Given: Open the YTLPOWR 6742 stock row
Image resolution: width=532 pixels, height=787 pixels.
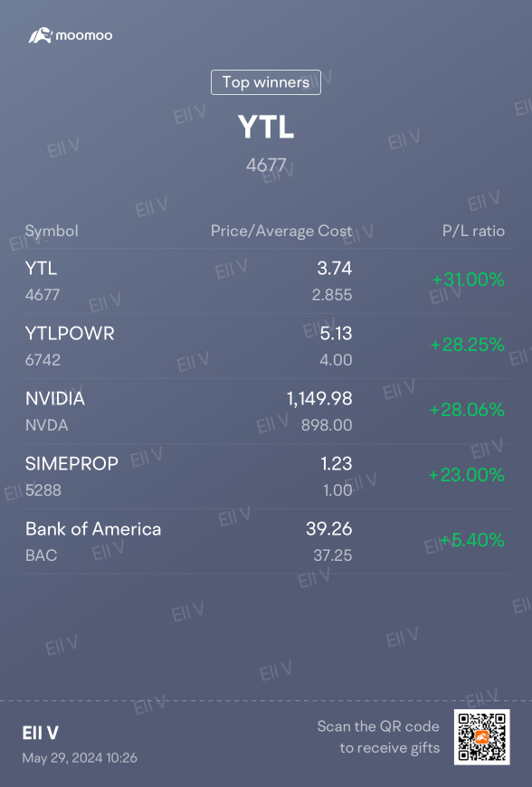Looking at the screenshot, I should click(x=265, y=346).
